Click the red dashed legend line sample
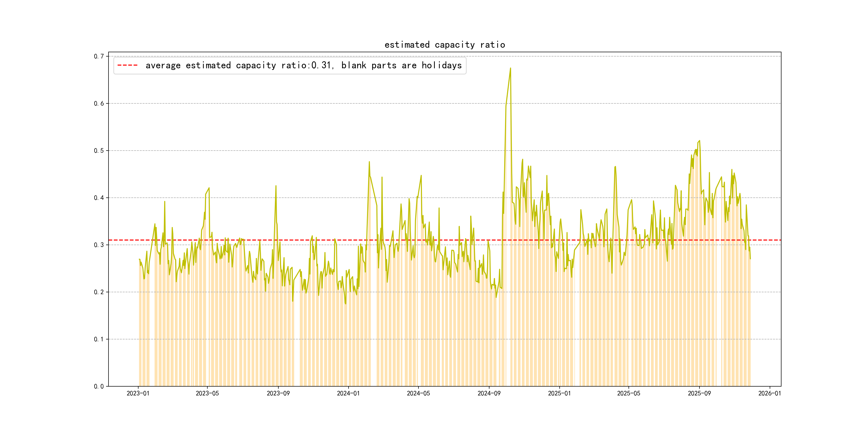Viewport: 868px width, 434px height. 127,65
